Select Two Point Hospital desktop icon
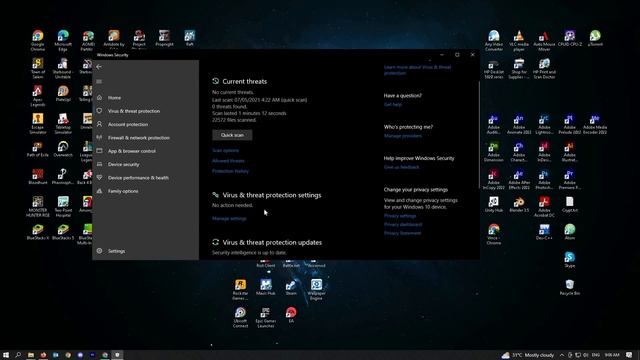640x360 pixels. tap(63, 207)
